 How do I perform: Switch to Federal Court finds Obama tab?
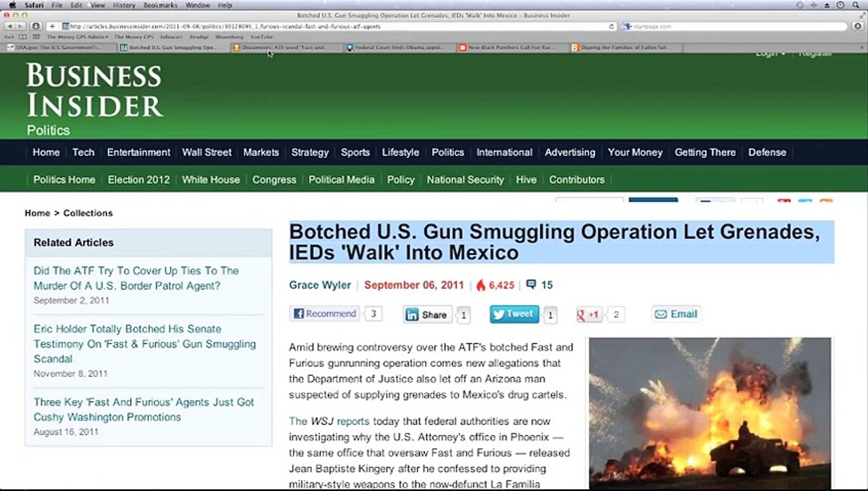click(399, 48)
